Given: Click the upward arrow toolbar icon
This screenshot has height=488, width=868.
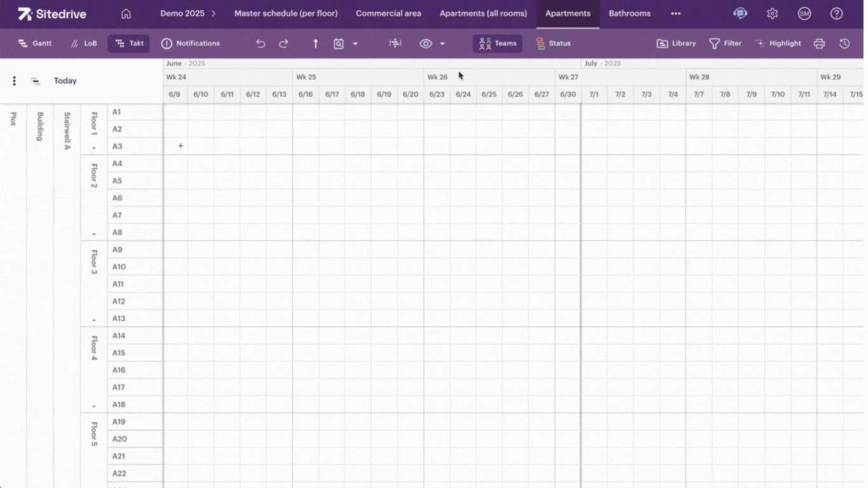Looking at the screenshot, I should tap(315, 43).
